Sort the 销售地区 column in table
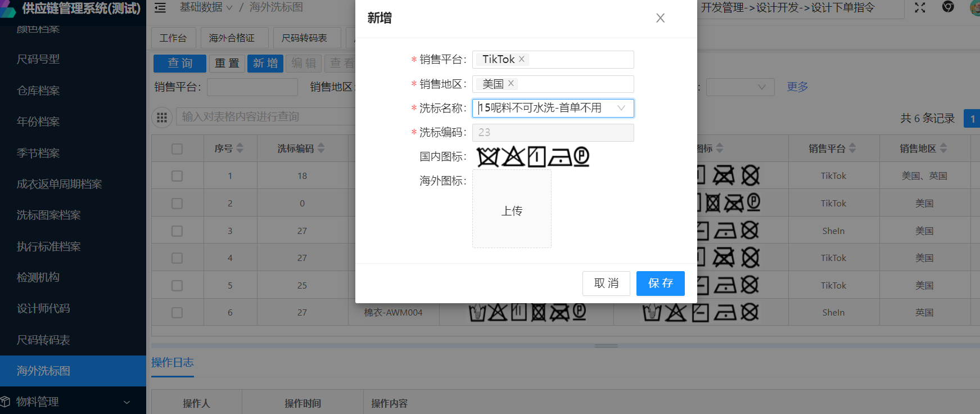Image resolution: width=980 pixels, height=414 pixels. click(x=943, y=148)
